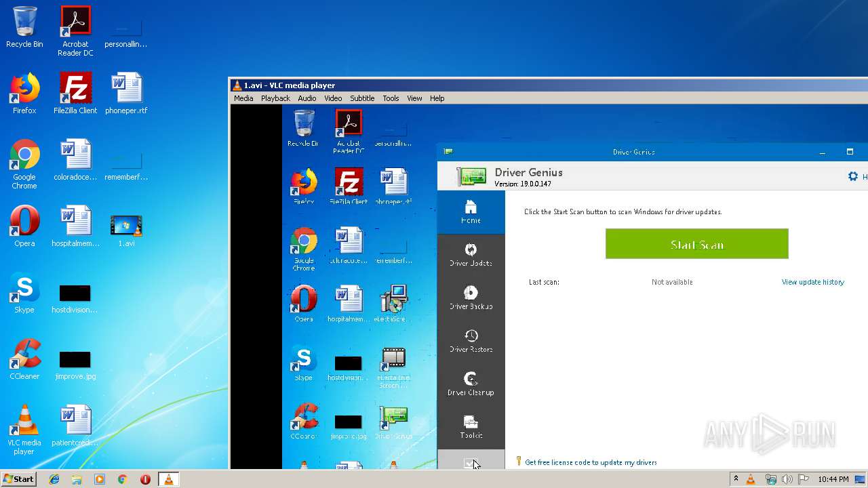Select the Driver Update sidebar item
Screen dimensions: 868x488
pos(471,255)
